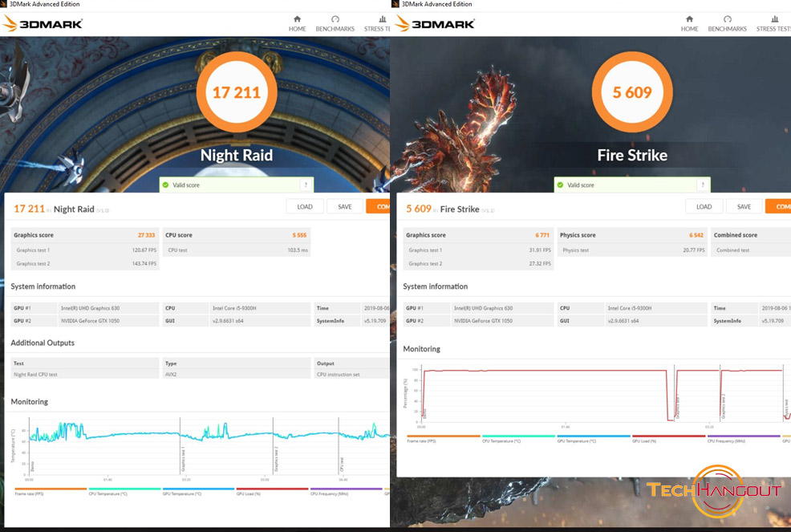791x532 pixels.
Task: Click LOAD in the Night Raid result
Action: (305, 206)
